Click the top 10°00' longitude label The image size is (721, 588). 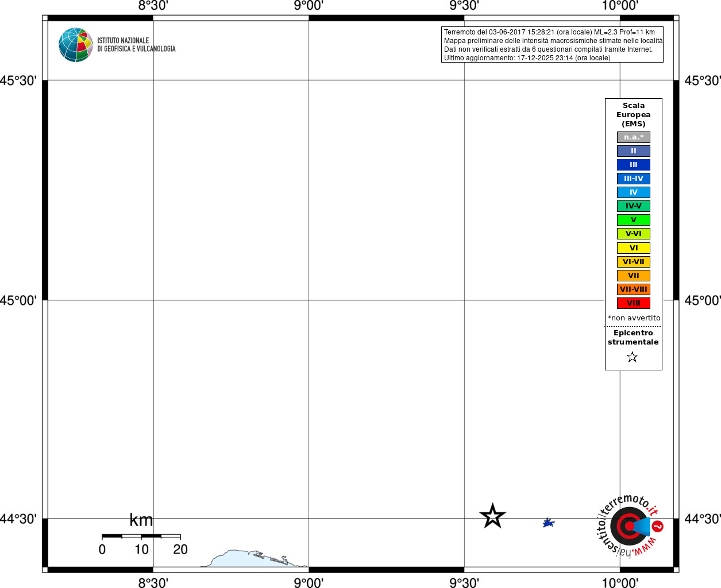tap(620, 6)
